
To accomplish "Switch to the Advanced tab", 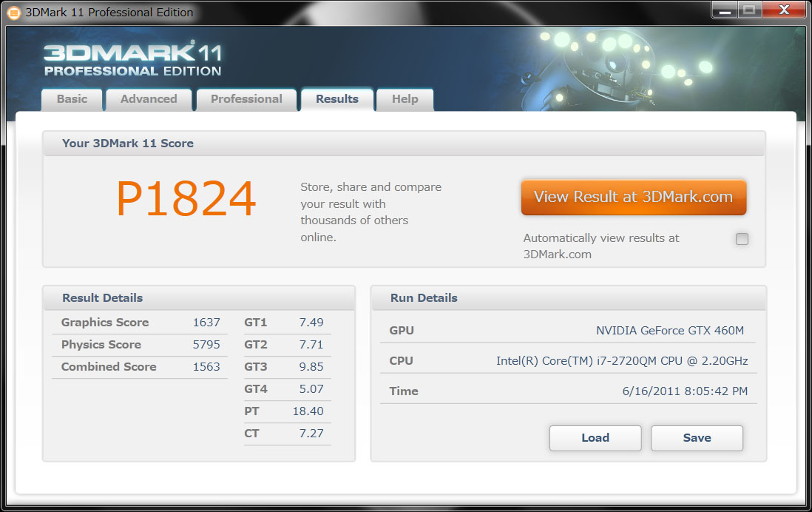I will tap(149, 99).
